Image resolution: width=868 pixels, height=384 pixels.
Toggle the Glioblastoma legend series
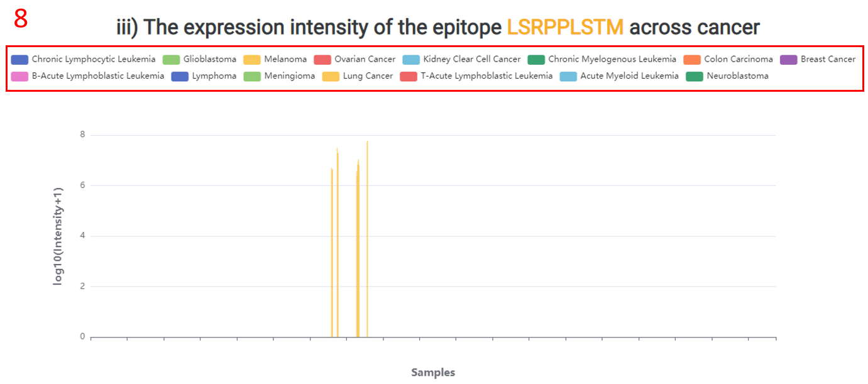172,60
